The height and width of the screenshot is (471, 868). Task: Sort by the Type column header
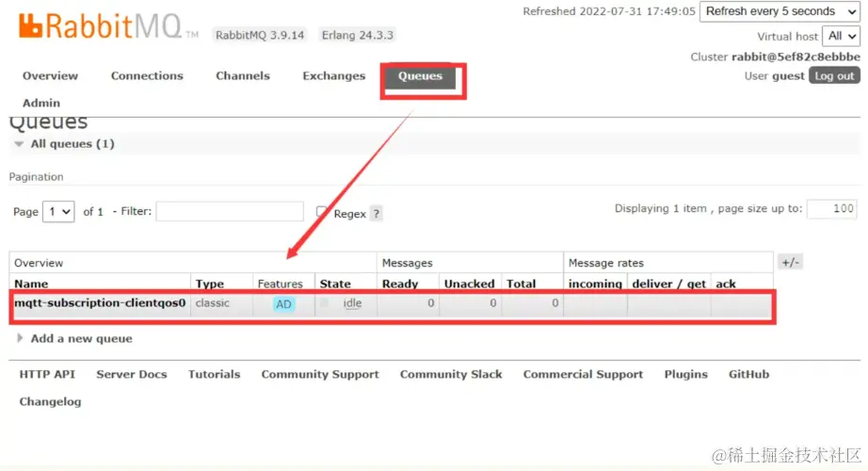[210, 284]
